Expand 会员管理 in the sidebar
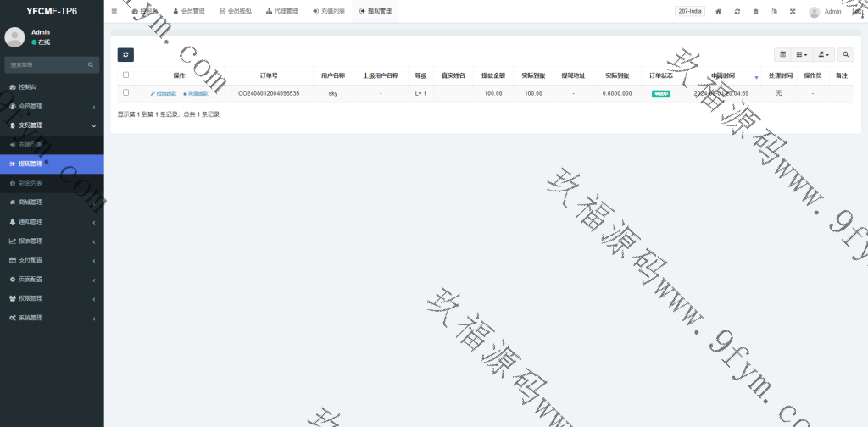This screenshot has height=427, width=868. point(51,106)
